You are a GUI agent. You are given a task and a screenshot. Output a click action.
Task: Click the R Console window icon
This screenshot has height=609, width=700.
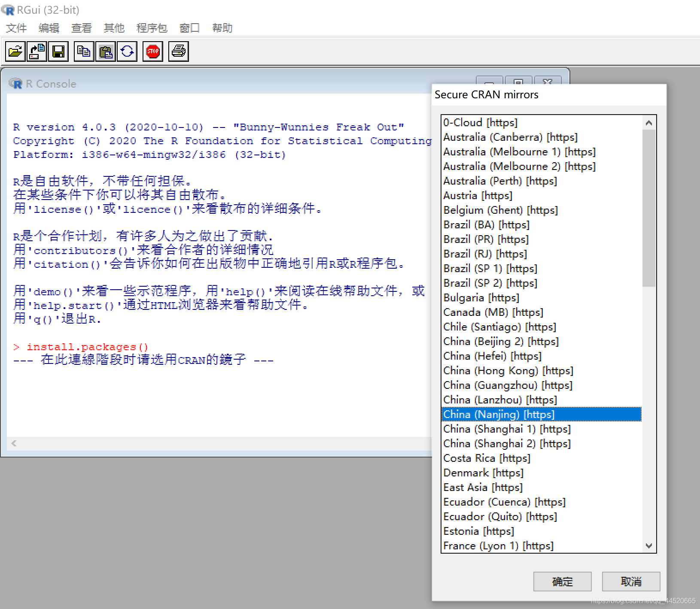(x=15, y=84)
